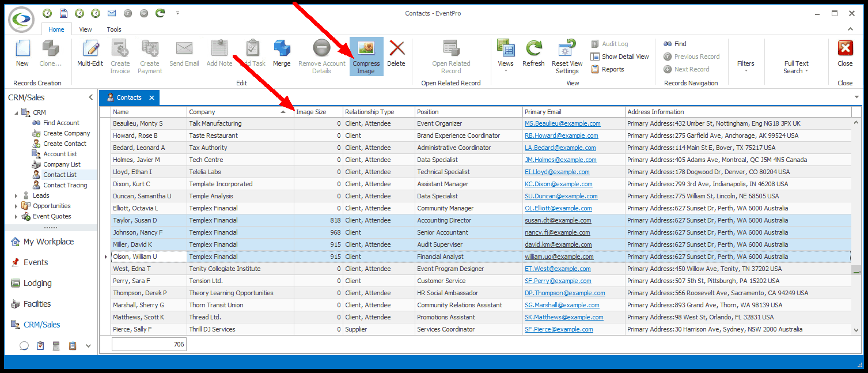Image resolution: width=868 pixels, height=373 pixels.
Task: Toggle Show Detail View
Action: click(620, 56)
